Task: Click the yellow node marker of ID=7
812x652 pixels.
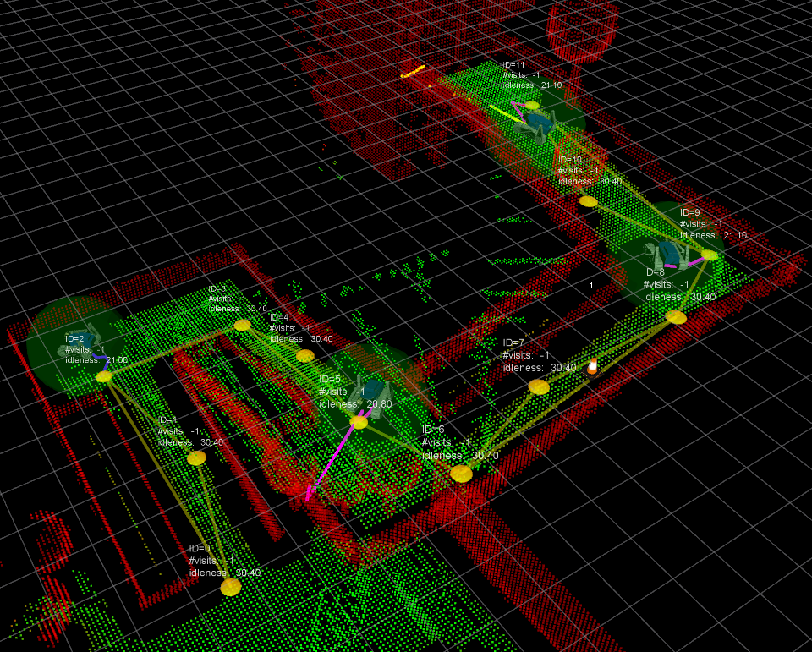Action: click(539, 386)
